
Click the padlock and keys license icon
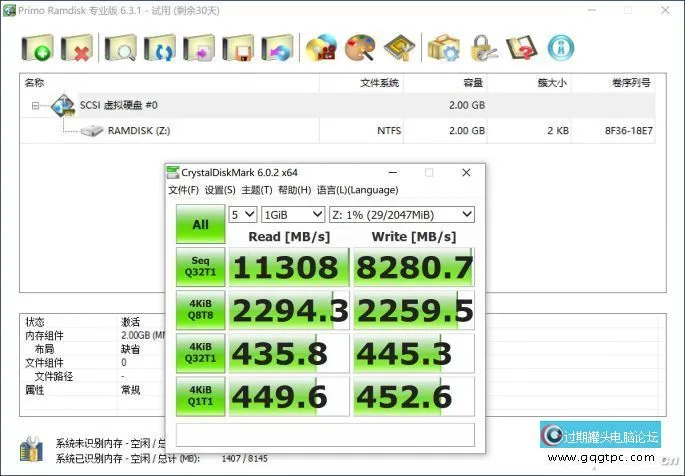(483, 48)
